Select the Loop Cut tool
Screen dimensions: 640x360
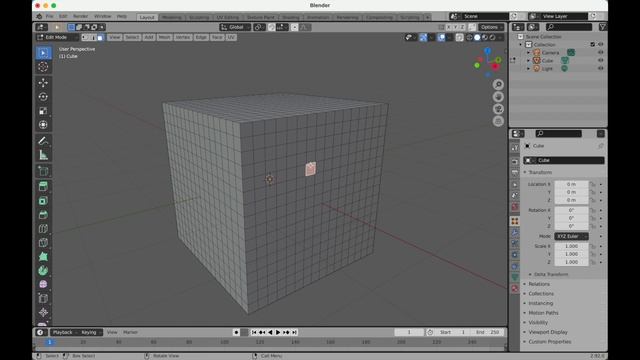coord(43,229)
